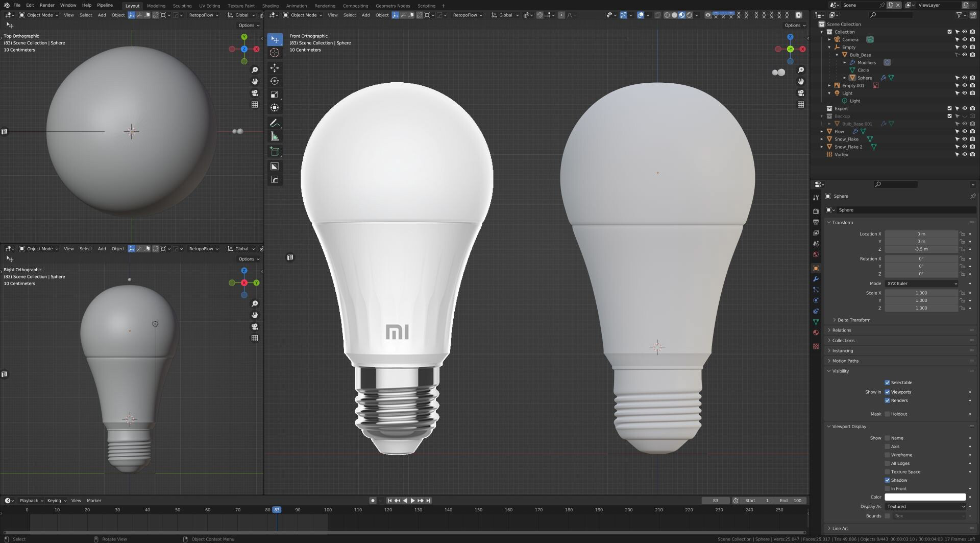Open the Options button in front viewport

(x=795, y=26)
